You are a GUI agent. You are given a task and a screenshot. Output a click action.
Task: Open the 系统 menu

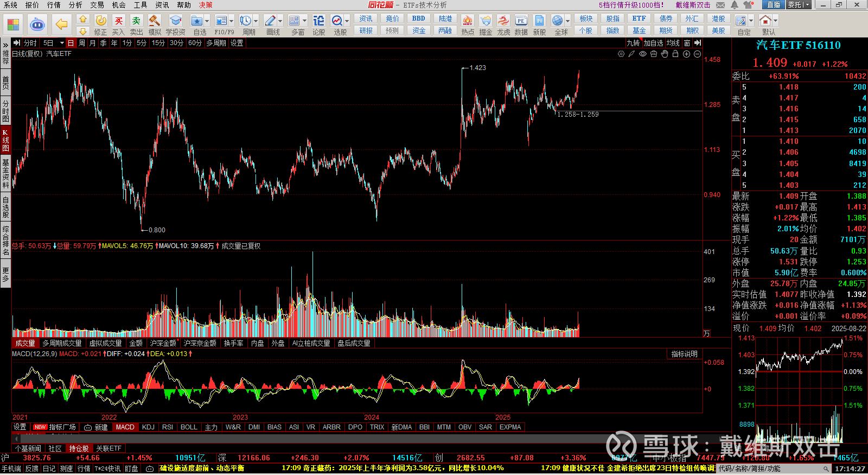click(x=10, y=5)
